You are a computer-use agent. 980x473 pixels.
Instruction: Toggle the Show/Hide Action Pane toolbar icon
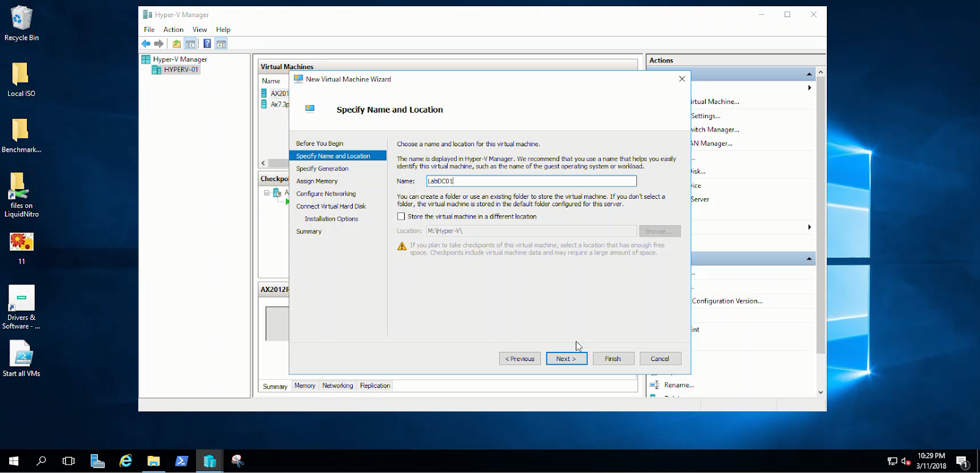221,43
